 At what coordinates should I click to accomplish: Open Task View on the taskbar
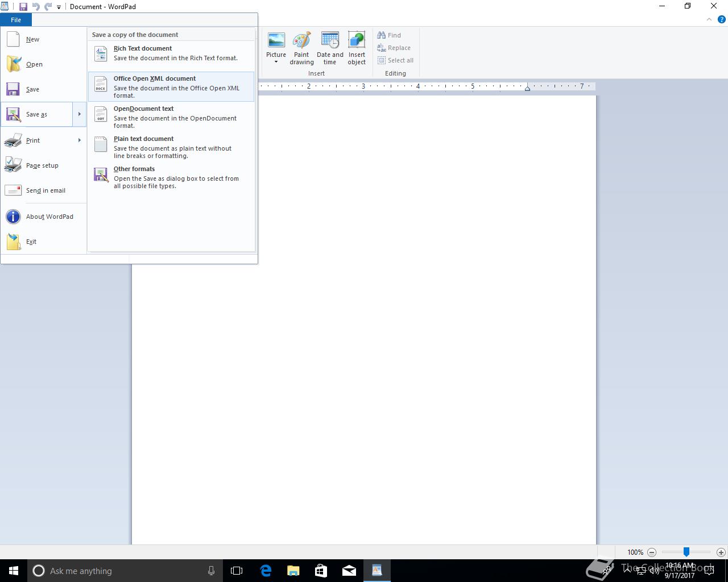237,571
